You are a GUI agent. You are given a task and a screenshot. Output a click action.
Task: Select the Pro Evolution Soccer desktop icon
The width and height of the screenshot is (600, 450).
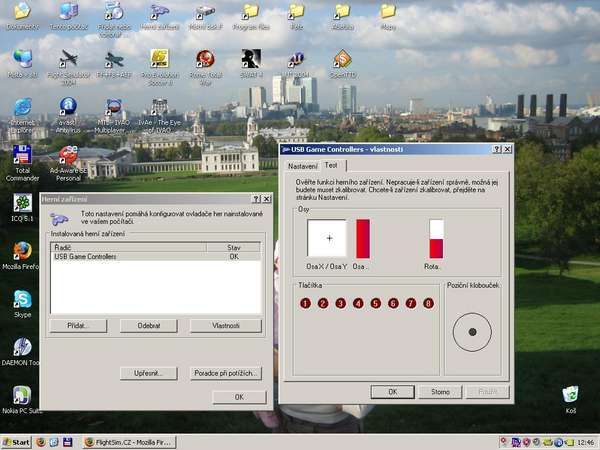[160, 67]
